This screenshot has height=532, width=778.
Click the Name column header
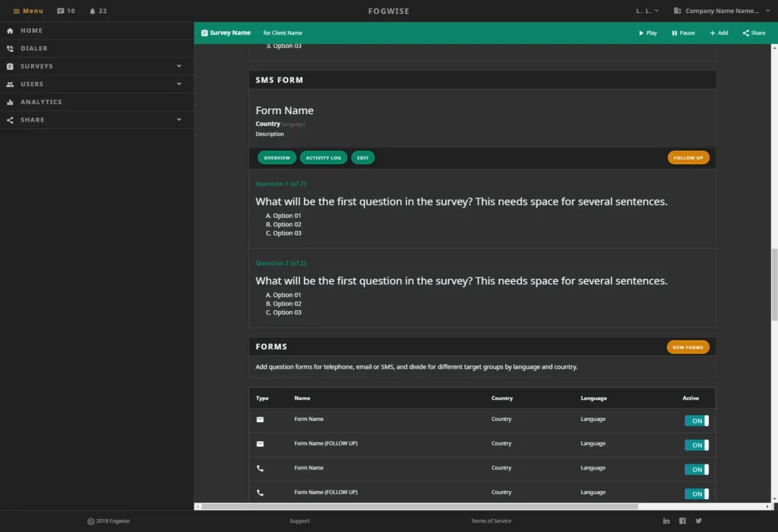point(302,398)
